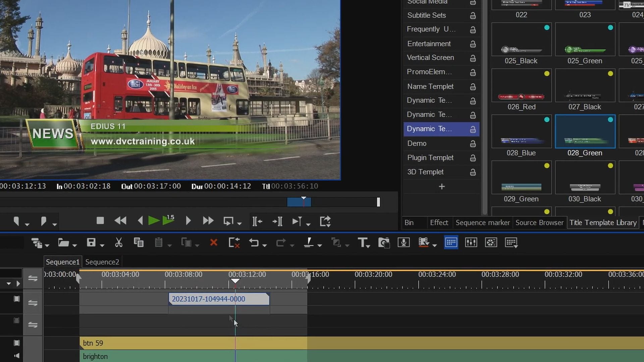
Task: Toggle the lock on the Demo folder
Action: tap(473, 144)
